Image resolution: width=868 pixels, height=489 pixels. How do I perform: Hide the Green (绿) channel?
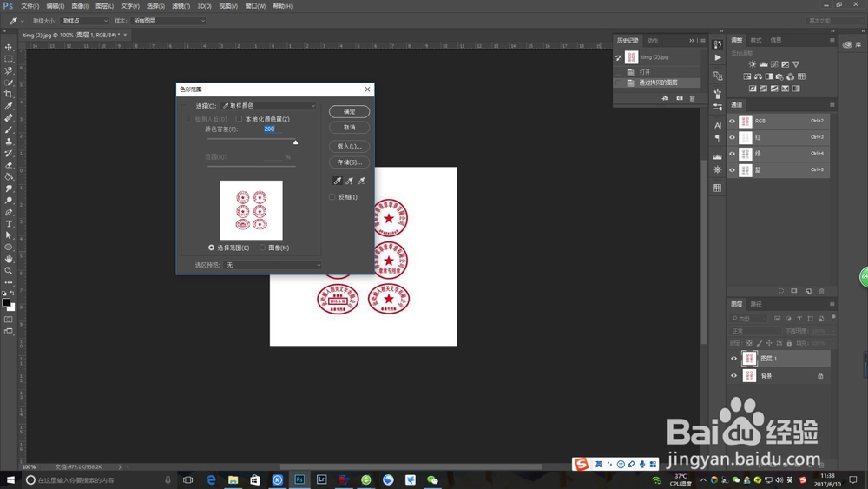point(733,154)
